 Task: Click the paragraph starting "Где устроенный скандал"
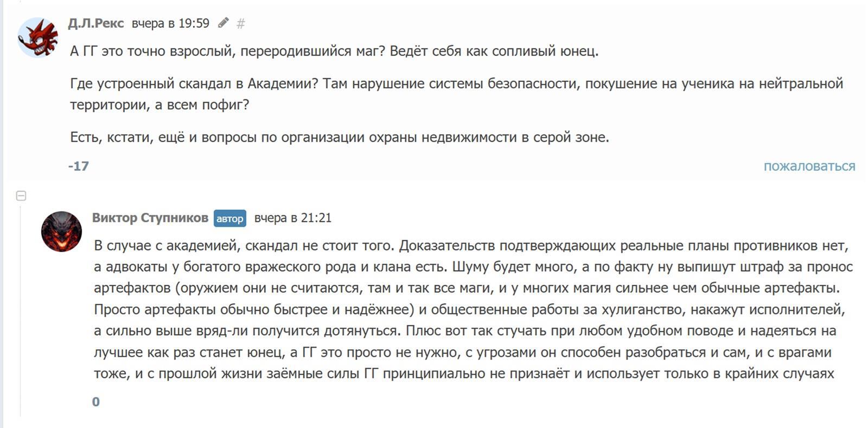coord(456,84)
